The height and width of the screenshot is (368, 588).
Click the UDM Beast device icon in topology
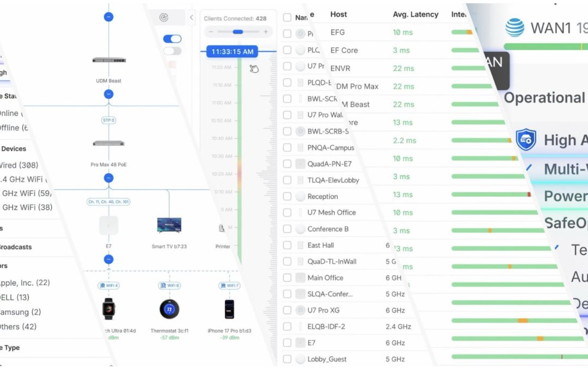pyautogui.click(x=109, y=60)
